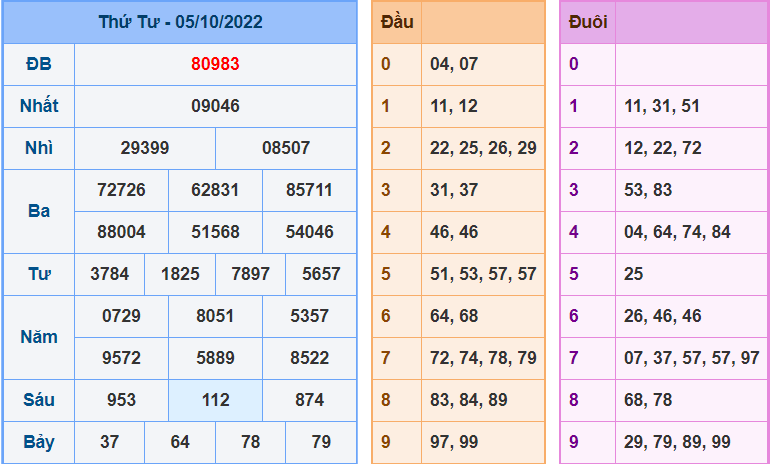
Task: Click the 'Đầu' column header
Action: [x=397, y=22]
